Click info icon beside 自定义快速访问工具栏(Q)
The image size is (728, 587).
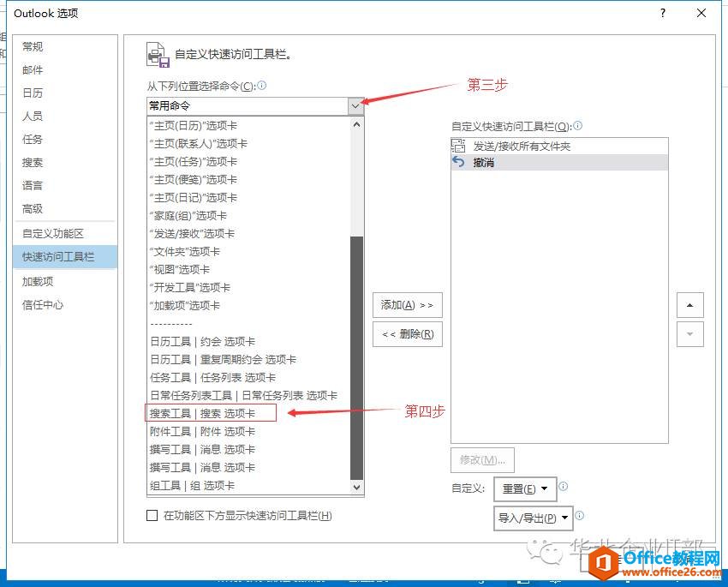(577, 125)
